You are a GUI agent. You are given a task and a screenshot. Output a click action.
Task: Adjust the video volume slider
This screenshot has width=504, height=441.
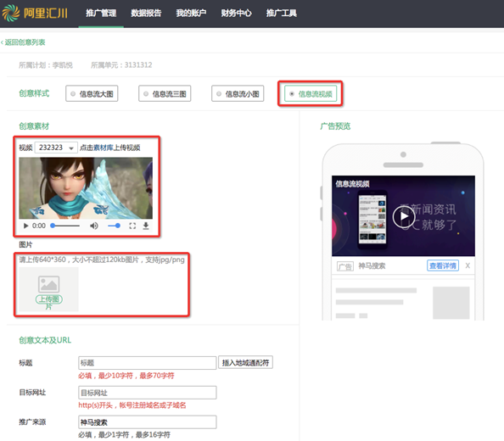point(114,226)
